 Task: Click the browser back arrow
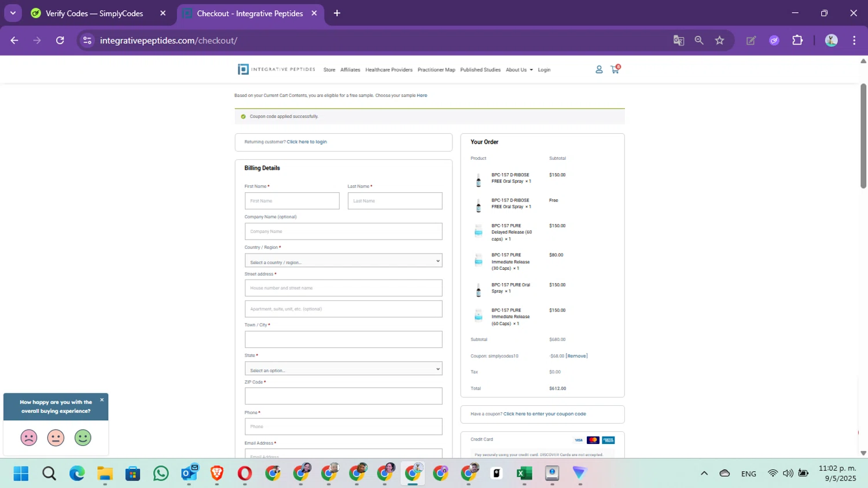click(14, 41)
